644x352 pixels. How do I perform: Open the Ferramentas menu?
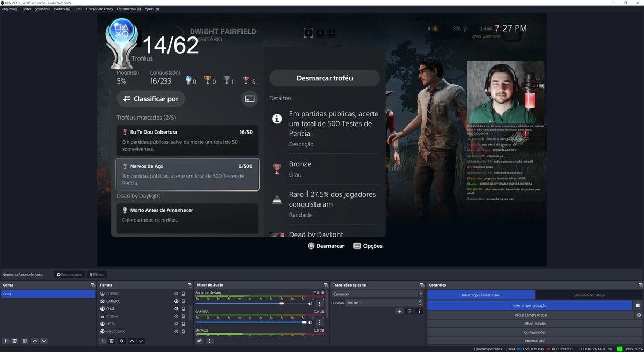point(129,9)
